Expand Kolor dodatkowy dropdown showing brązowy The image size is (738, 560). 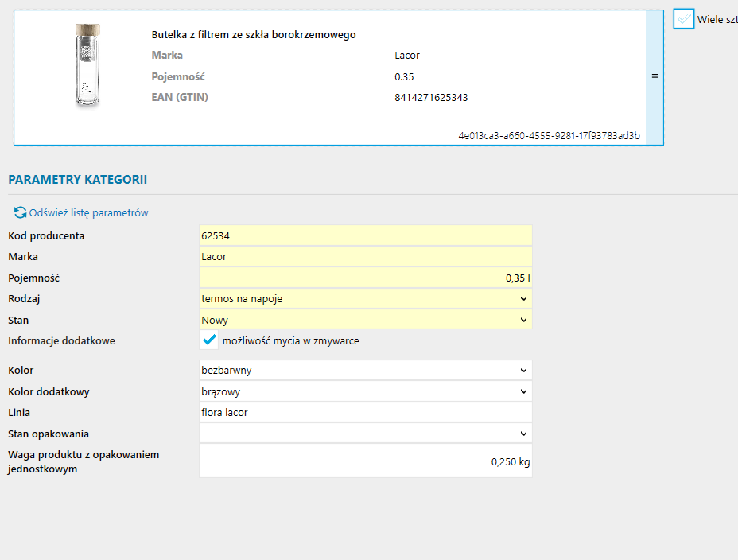[x=365, y=391]
